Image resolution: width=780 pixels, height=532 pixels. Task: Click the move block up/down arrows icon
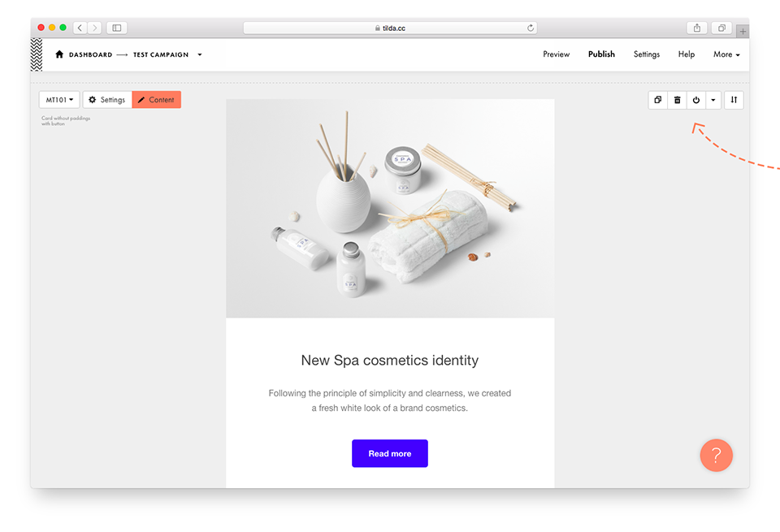[x=734, y=100]
